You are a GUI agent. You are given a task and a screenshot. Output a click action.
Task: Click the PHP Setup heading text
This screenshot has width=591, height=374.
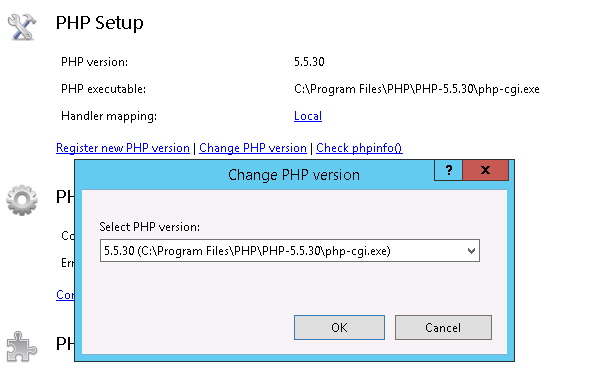click(100, 23)
